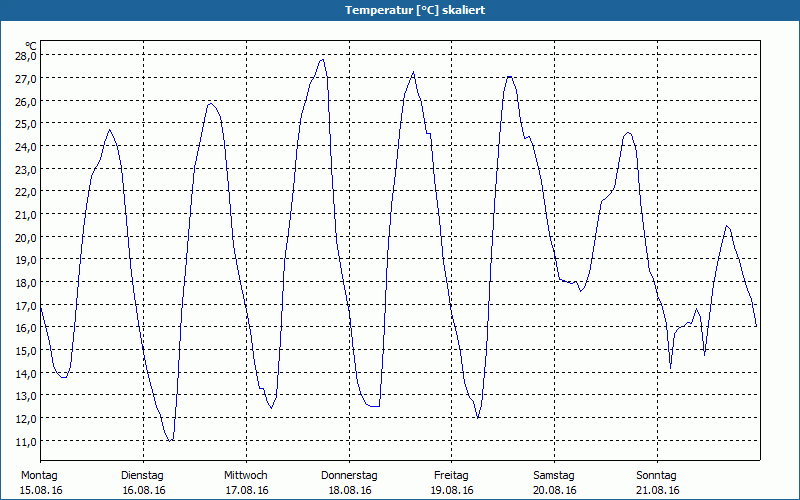Select the 15,0 temperature axis label
This screenshot has width=800, height=500.
coord(26,351)
